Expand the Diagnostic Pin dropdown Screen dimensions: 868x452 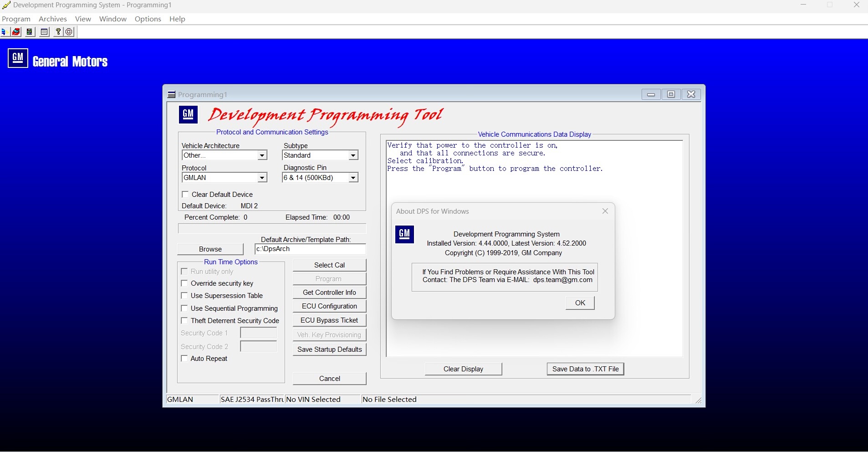353,178
